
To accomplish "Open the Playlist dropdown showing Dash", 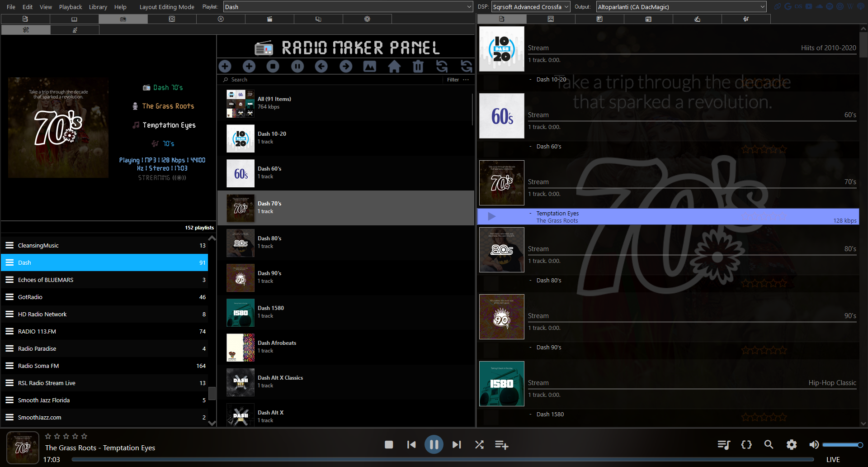I will click(348, 7).
